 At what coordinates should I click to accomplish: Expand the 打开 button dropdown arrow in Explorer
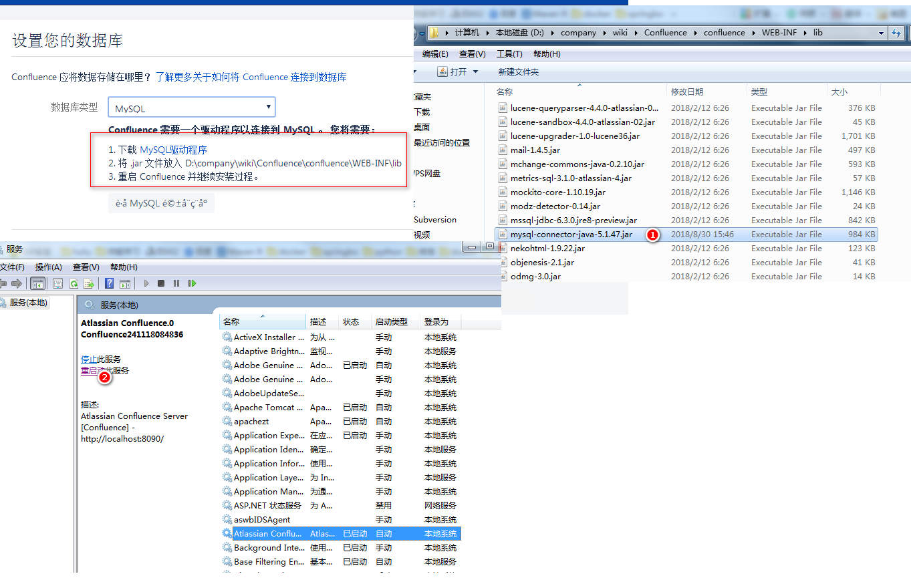click(x=475, y=71)
